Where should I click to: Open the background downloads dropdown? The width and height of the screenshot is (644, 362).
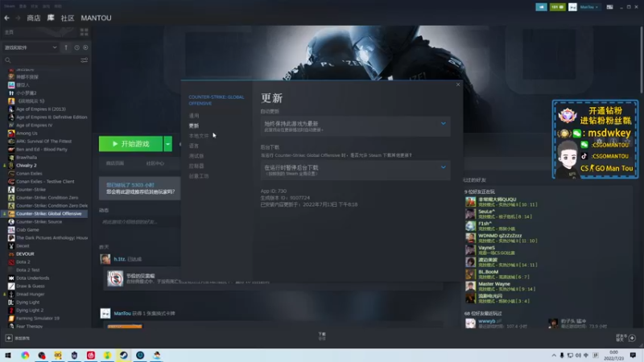(x=355, y=170)
